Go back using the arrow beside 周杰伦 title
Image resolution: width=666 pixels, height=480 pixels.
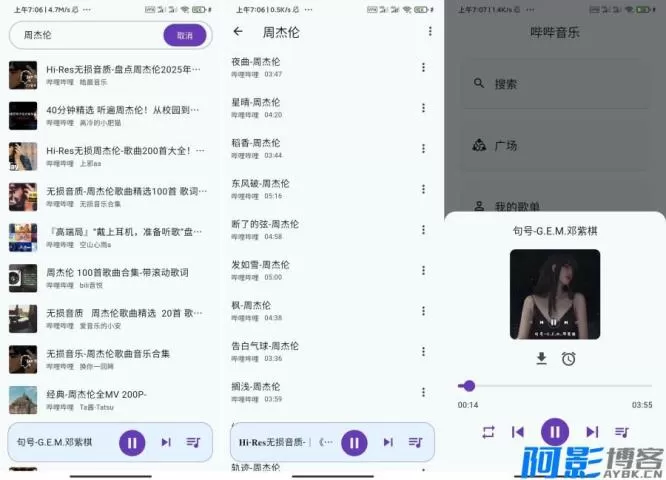click(x=238, y=32)
